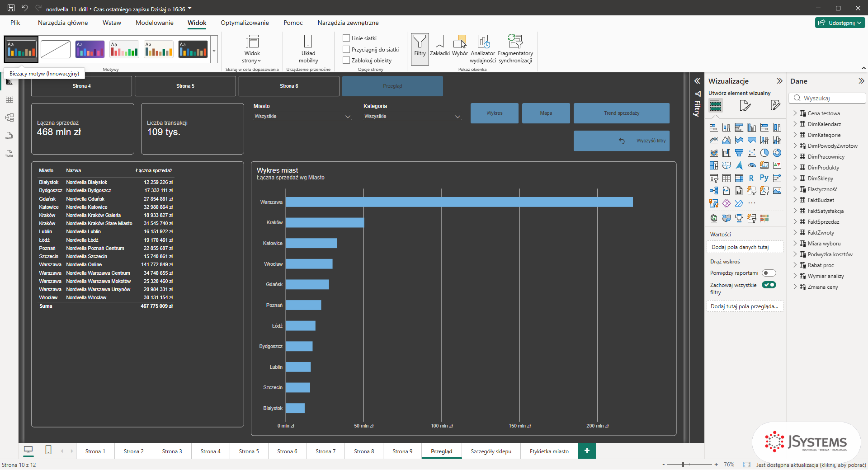Toggle the Filtry pane button in ribbon

pos(420,48)
